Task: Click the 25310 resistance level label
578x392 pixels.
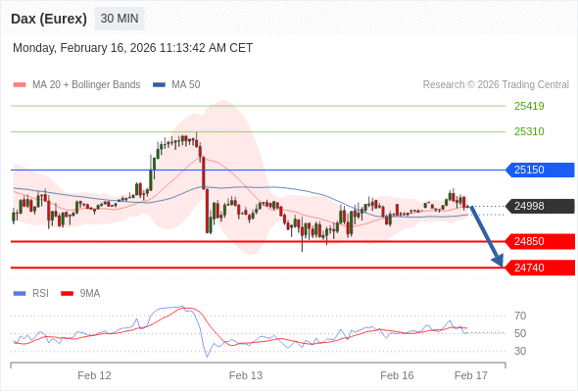Action: point(529,131)
